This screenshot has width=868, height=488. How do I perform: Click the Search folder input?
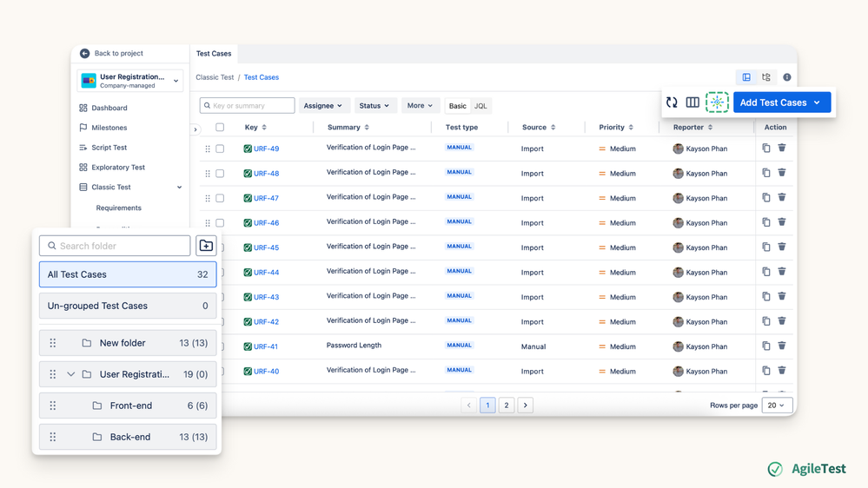tap(115, 246)
